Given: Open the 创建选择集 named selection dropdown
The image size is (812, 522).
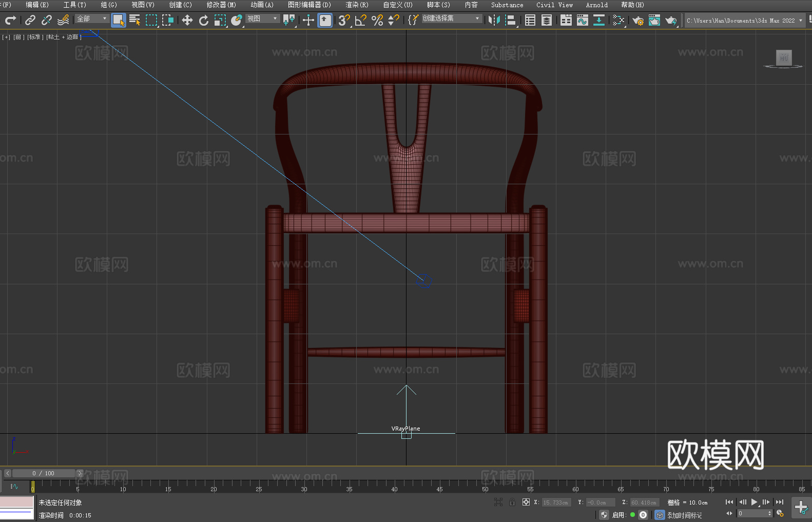Looking at the screenshot, I should 452,18.
